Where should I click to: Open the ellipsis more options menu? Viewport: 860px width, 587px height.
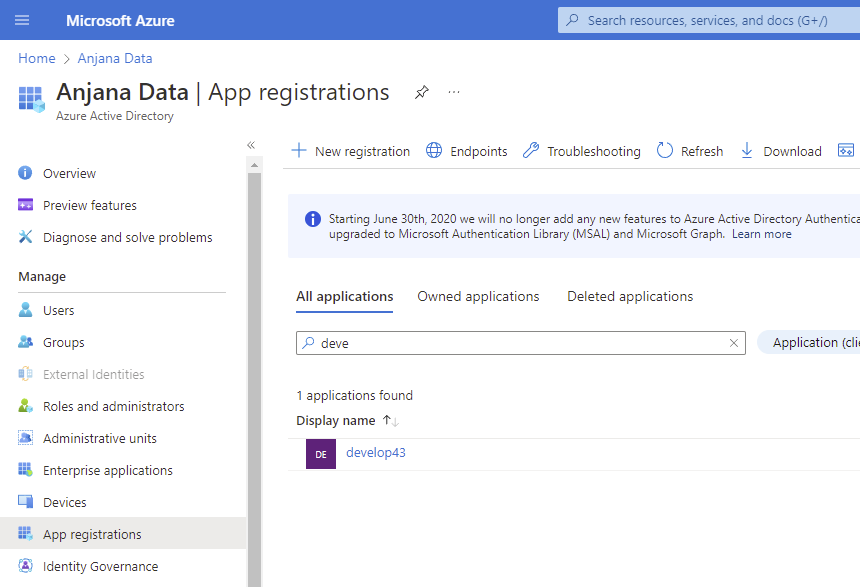click(454, 92)
